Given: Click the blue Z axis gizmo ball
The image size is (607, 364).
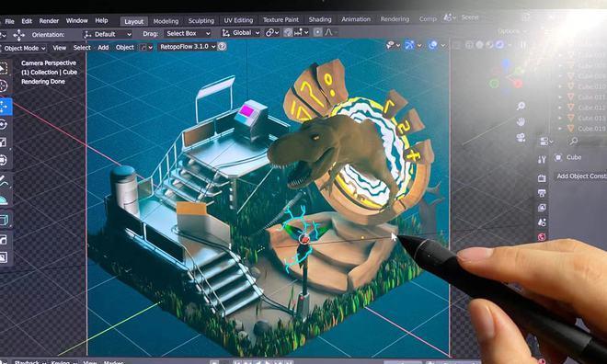Looking at the screenshot, I should (x=507, y=63).
